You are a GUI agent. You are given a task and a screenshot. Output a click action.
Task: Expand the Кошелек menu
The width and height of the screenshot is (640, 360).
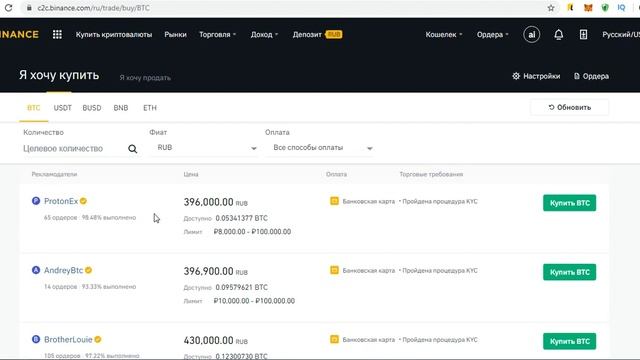[444, 35]
